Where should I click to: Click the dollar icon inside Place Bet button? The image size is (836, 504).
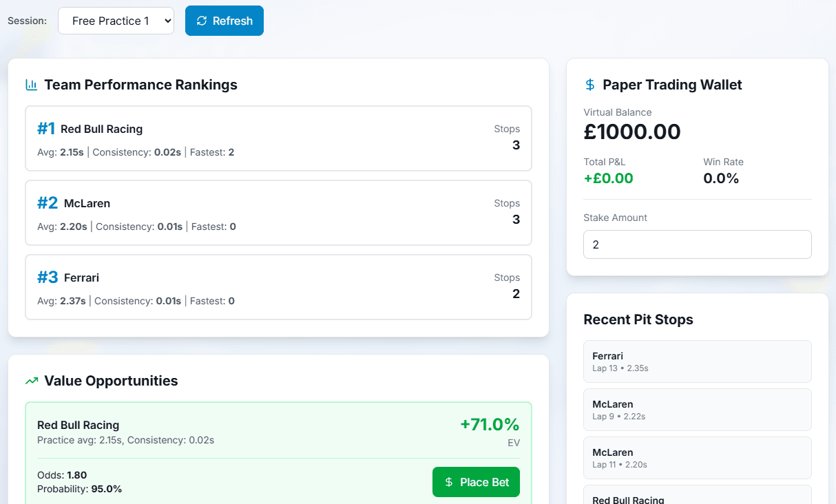[449, 482]
